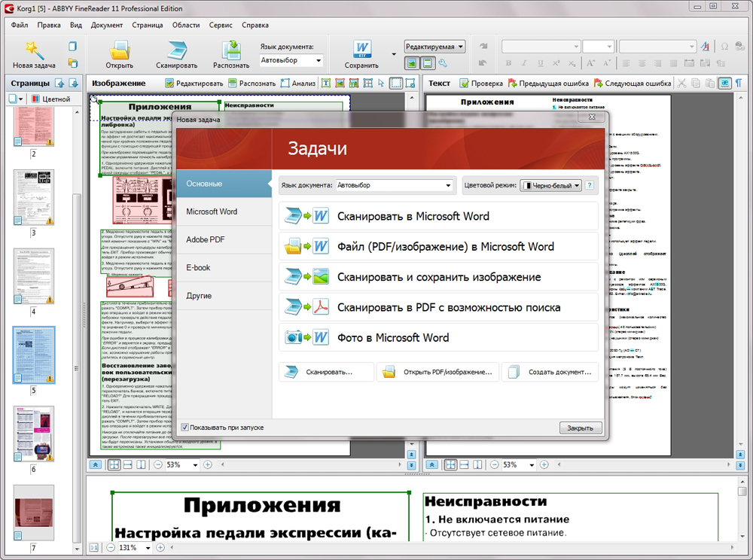This screenshot has height=560, width=753.
Task: Select Microsoft Word tab in dialog
Action: [x=224, y=212]
